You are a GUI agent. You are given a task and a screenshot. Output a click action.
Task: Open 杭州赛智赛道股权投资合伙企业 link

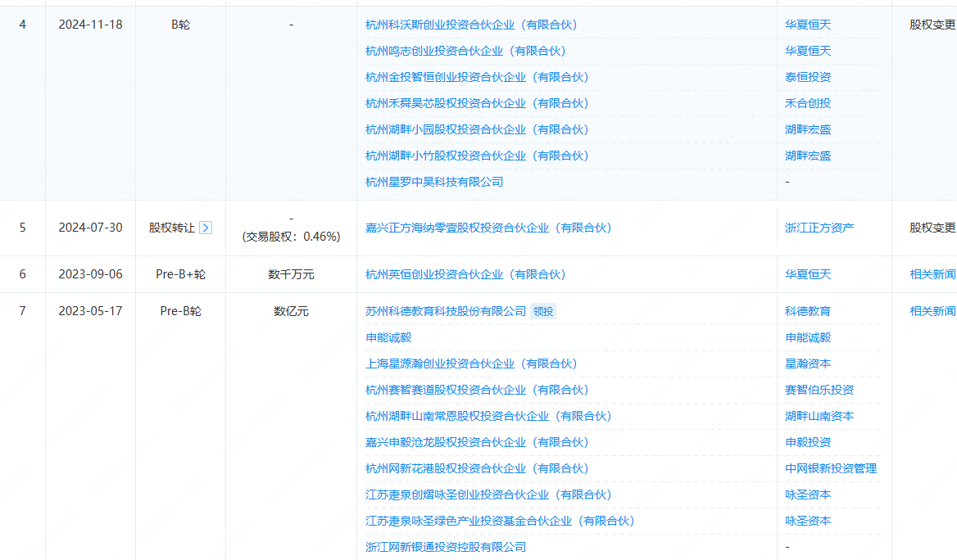pyautogui.click(x=477, y=391)
